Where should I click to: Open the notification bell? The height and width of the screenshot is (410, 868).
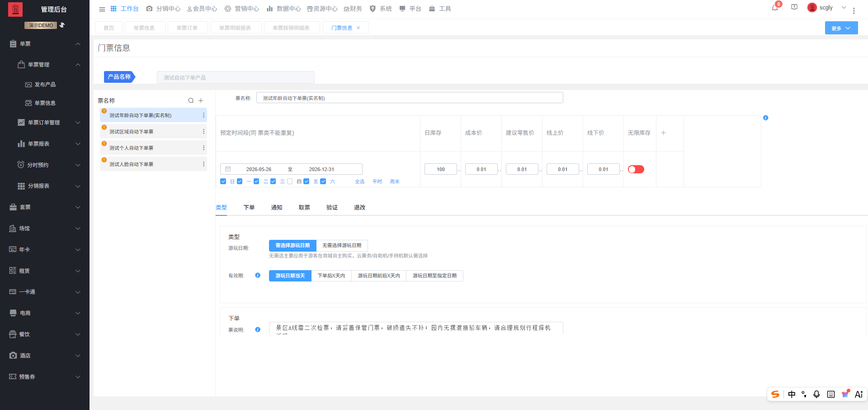coord(775,8)
